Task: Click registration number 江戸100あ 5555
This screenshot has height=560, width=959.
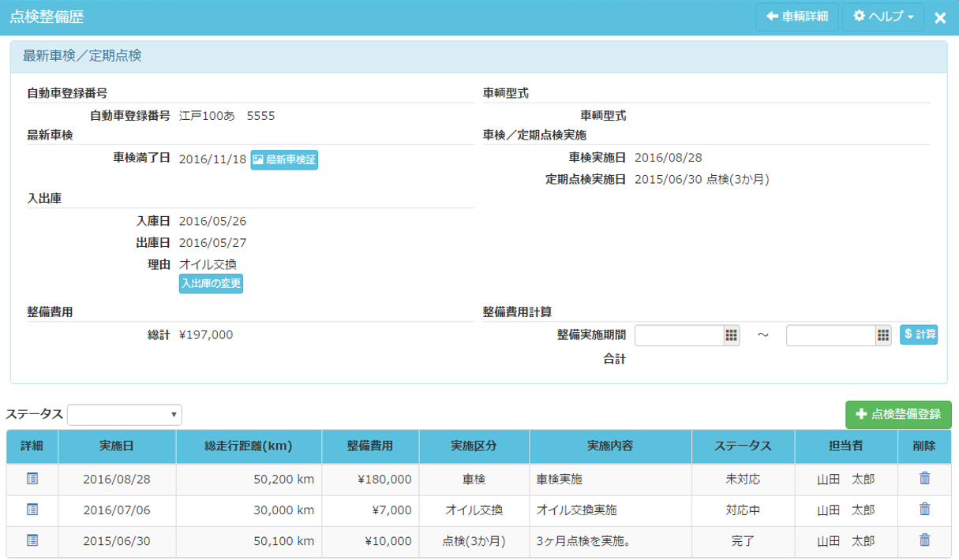Action: [227, 116]
